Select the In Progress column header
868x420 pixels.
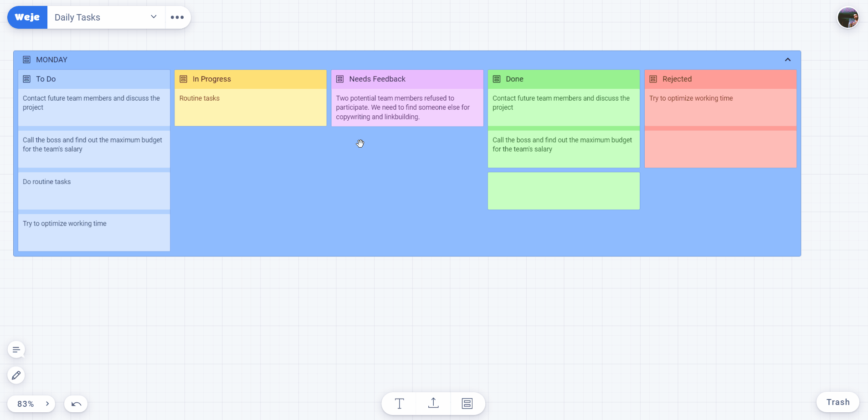[x=251, y=79]
